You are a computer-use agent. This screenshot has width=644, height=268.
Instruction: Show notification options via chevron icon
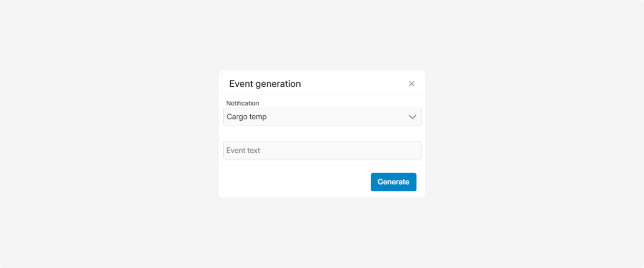click(412, 117)
